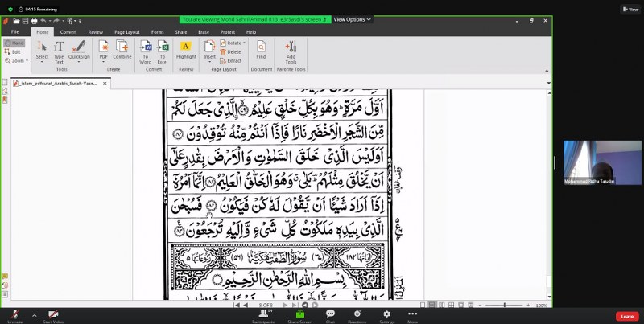Click the zoom level slider
Screen dimensions: 644x324
505,306
